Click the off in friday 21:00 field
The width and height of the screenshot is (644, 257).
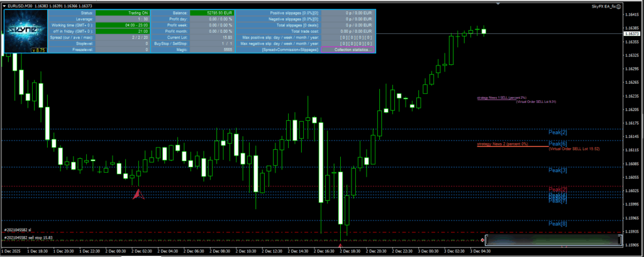click(x=120, y=31)
